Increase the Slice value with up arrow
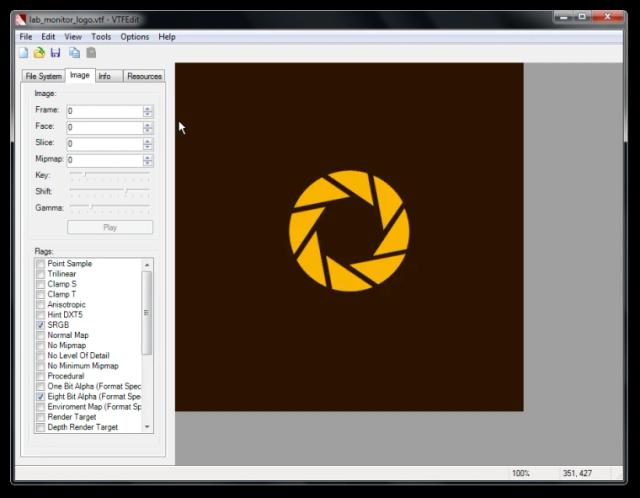Viewport: 640px width, 498px height. (148, 141)
